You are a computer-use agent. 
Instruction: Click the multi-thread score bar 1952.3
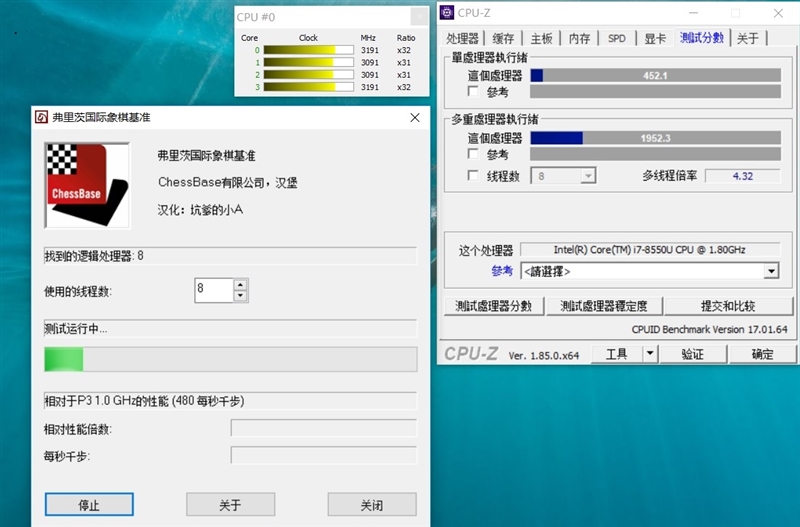point(656,138)
